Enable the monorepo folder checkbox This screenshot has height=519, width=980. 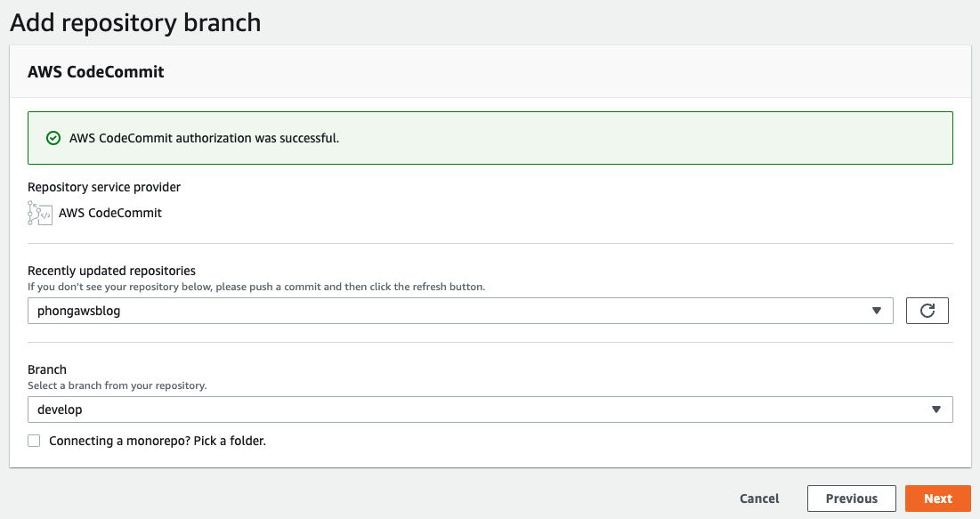(x=34, y=441)
